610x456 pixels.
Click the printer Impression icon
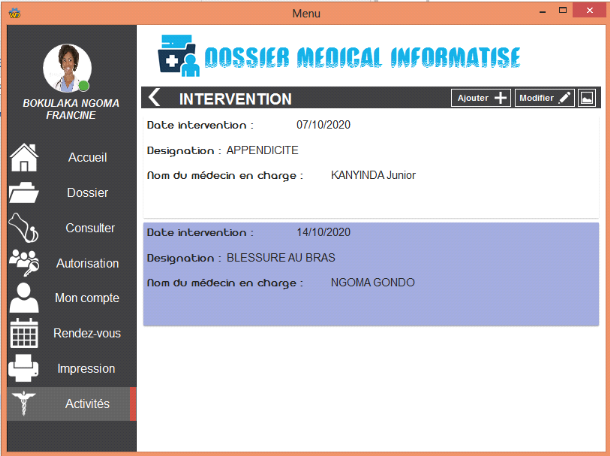point(23,368)
